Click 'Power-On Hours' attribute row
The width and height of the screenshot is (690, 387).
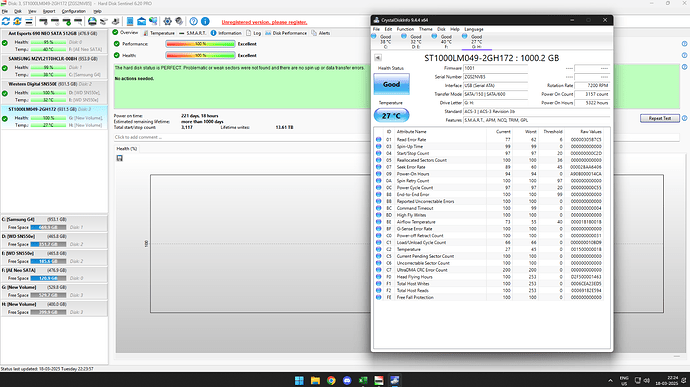(488, 174)
